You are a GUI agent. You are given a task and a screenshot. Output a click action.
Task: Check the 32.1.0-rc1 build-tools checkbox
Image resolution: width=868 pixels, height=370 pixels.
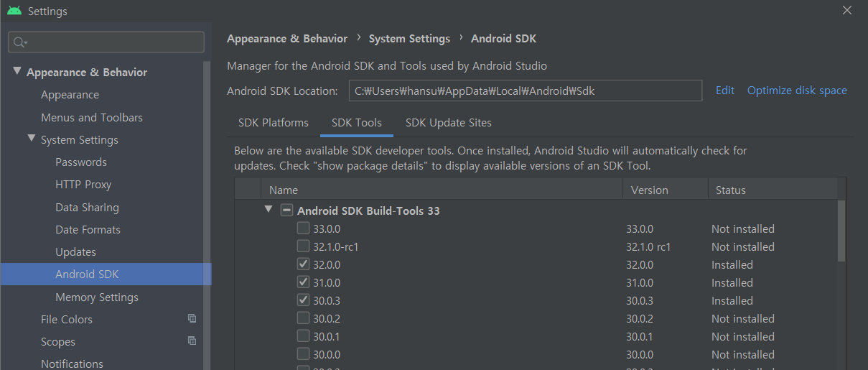pyautogui.click(x=304, y=246)
